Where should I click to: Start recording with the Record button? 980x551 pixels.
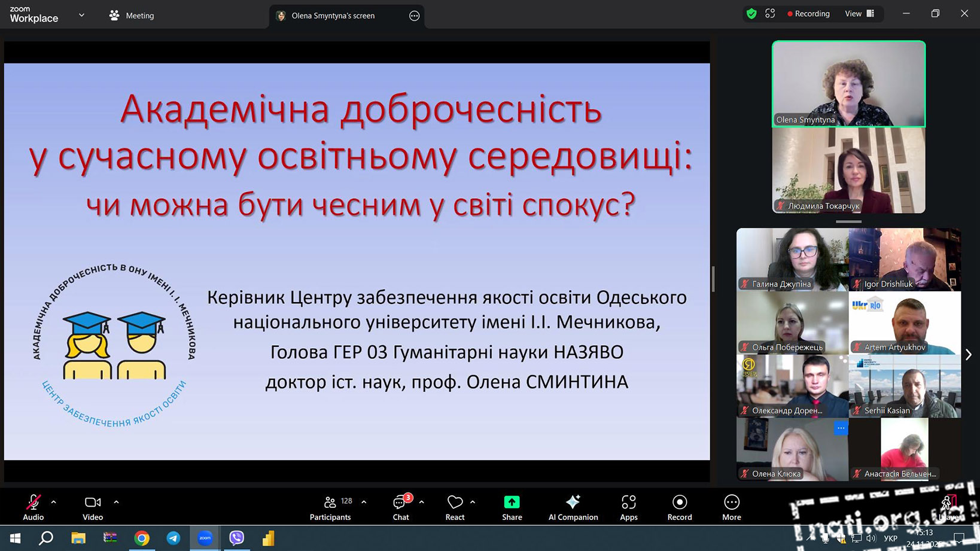coord(679,507)
